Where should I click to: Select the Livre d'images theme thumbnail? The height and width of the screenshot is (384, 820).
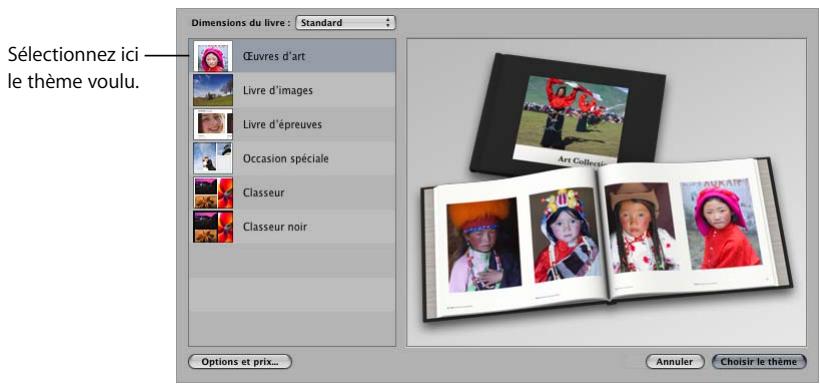(213, 90)
